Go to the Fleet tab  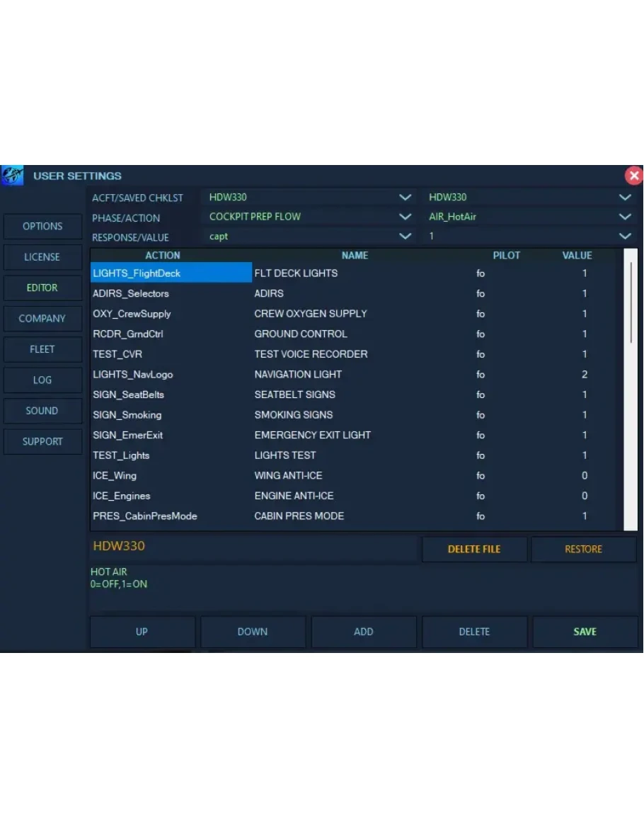tap(42, 349)
